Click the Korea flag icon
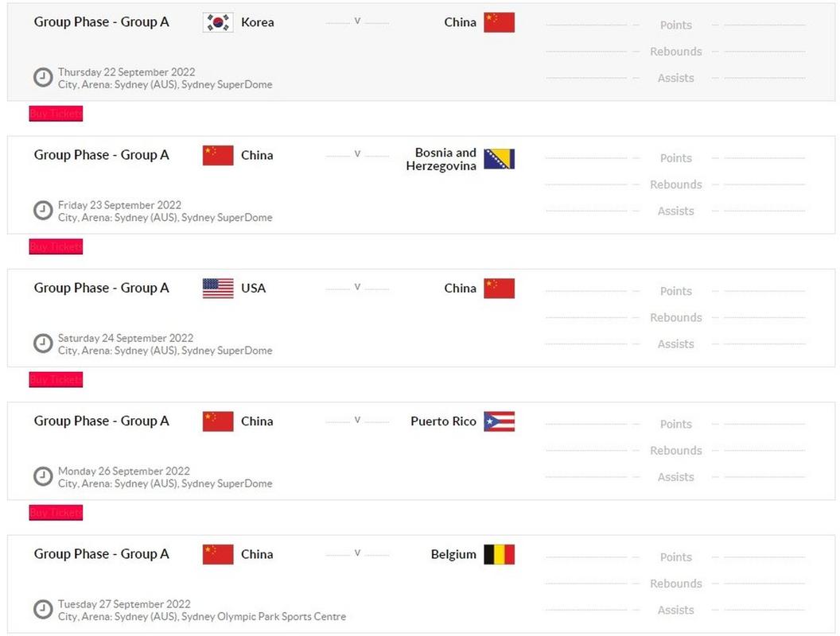The width and height of the screenshot is (840, 636). [218, 22]
